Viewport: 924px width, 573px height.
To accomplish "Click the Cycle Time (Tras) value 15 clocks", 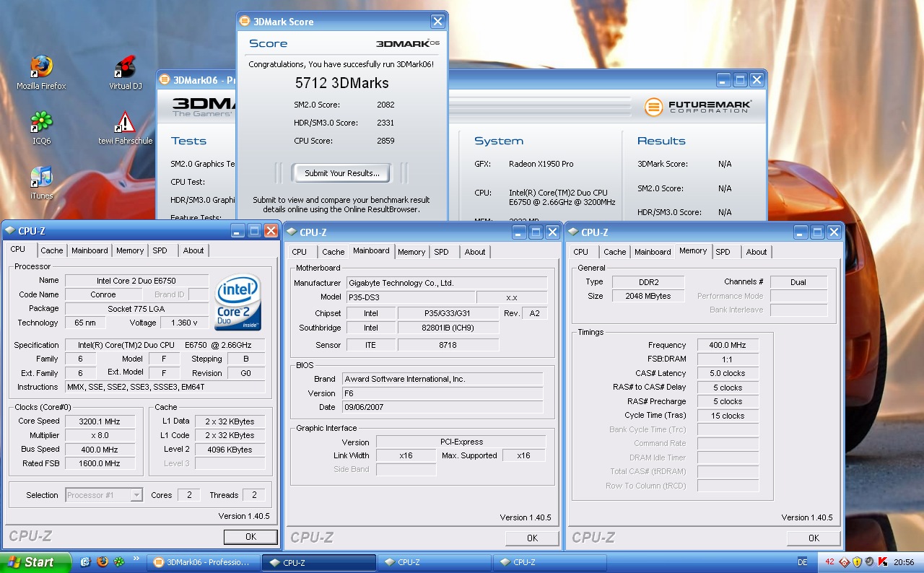I will 728,416.
